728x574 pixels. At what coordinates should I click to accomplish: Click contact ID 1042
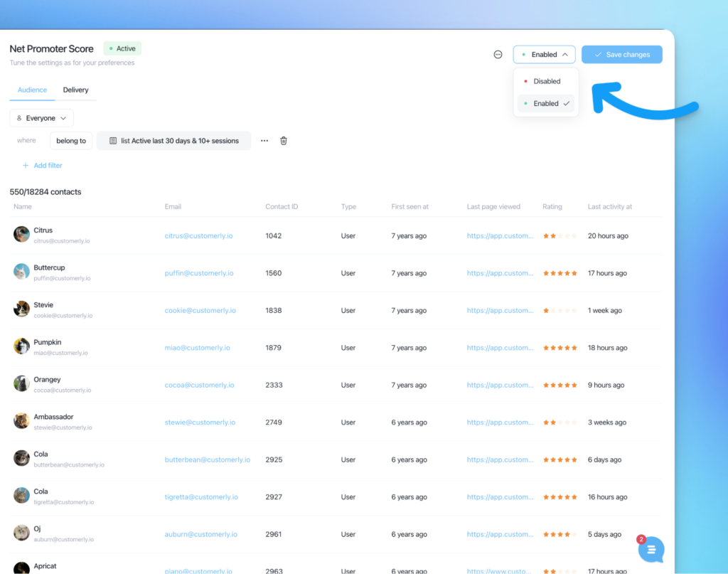click(274, 236)
